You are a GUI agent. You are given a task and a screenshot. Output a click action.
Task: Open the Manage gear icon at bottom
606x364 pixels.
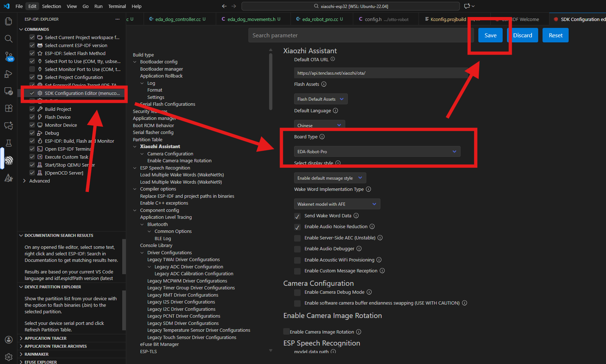[9, 357]
